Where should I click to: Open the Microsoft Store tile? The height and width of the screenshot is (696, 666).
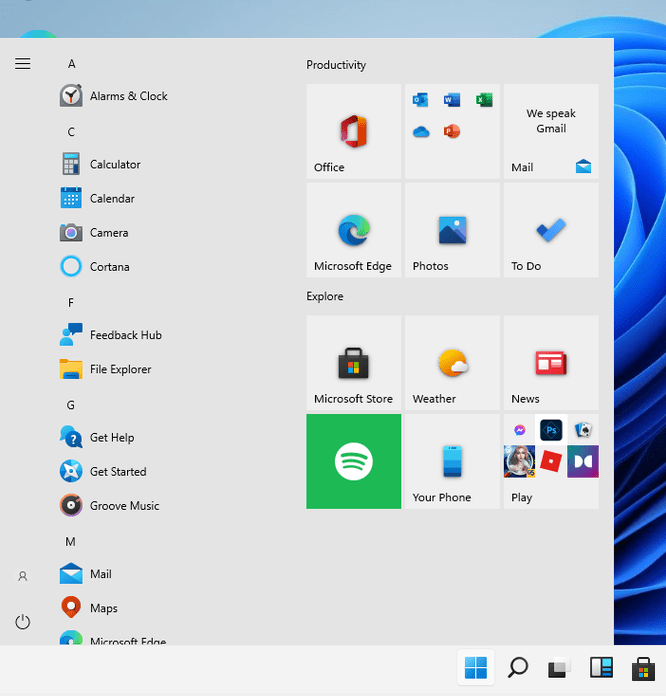click(353, 362)
